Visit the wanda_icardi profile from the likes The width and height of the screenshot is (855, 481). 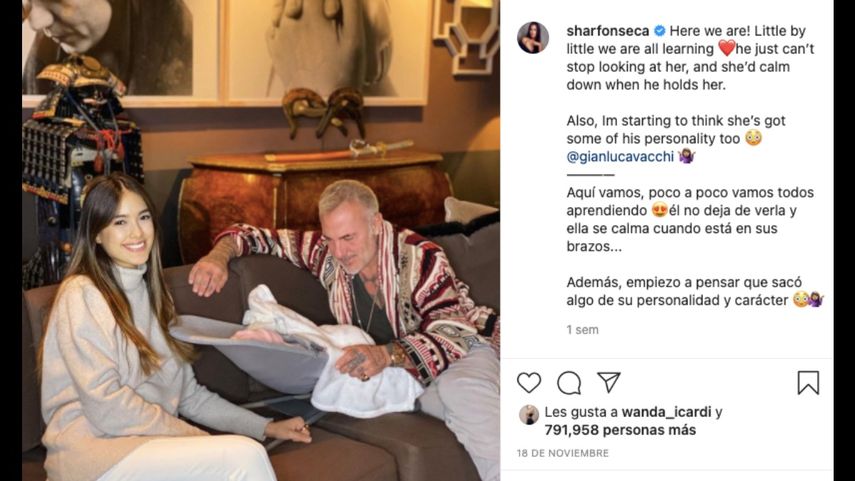pos(666,412)
